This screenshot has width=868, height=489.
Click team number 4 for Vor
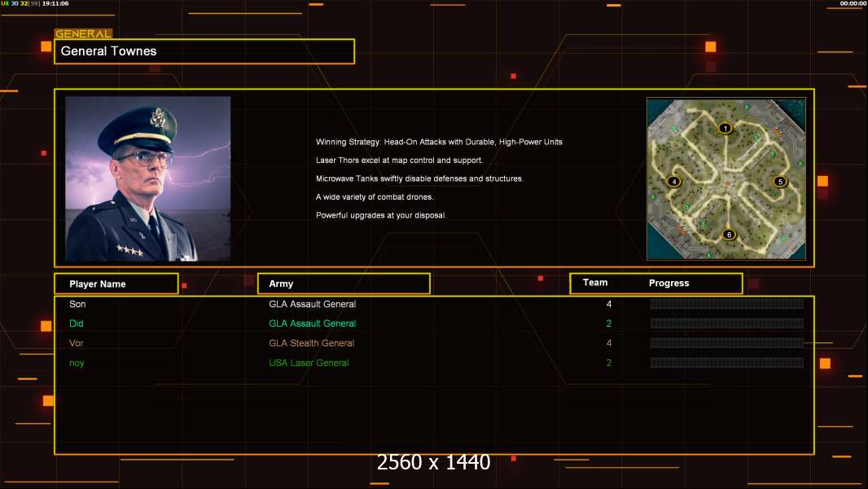(609, 343)
